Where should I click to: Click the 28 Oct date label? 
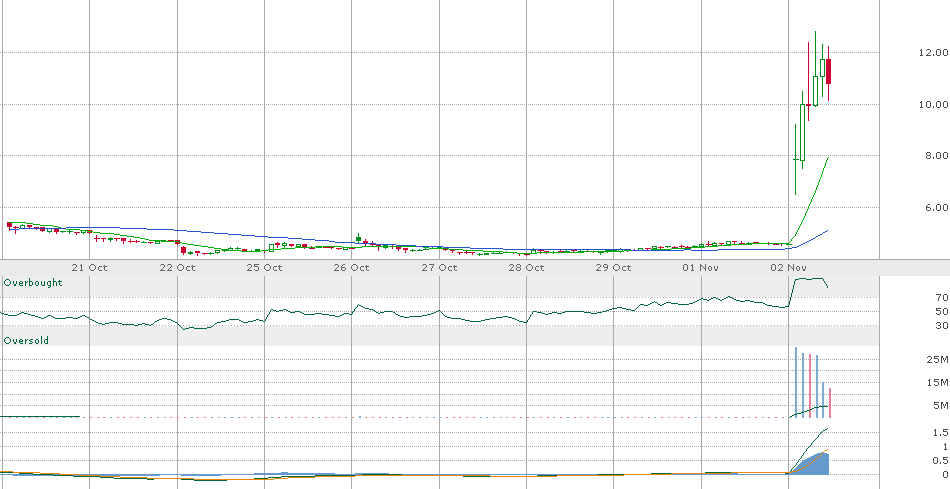pyautogui.click(x=526, y=267)
